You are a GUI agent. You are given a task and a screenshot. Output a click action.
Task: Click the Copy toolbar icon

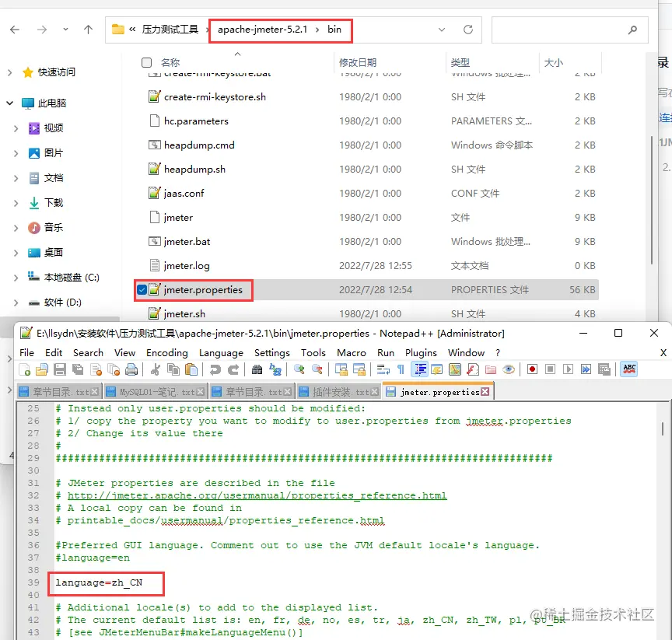pyautogui.click(x=173, y=369)
